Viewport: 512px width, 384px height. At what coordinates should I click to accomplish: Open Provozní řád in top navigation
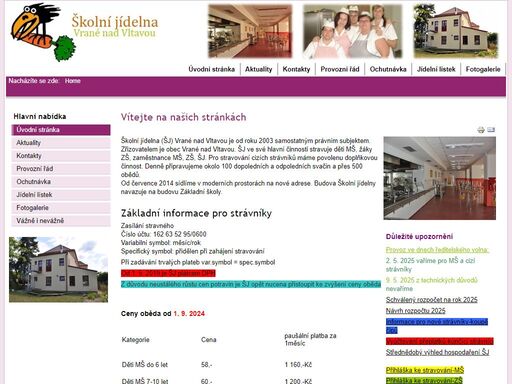pos(340,69)
